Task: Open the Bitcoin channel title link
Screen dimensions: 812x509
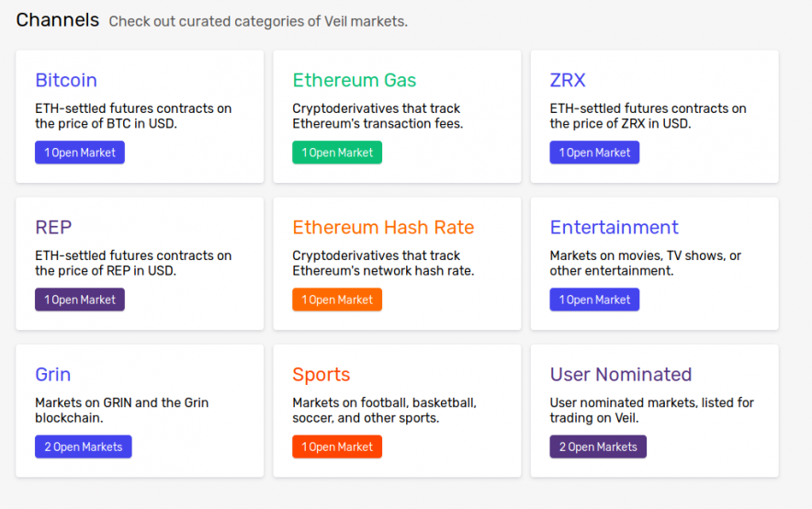Action: pos(66,80)
